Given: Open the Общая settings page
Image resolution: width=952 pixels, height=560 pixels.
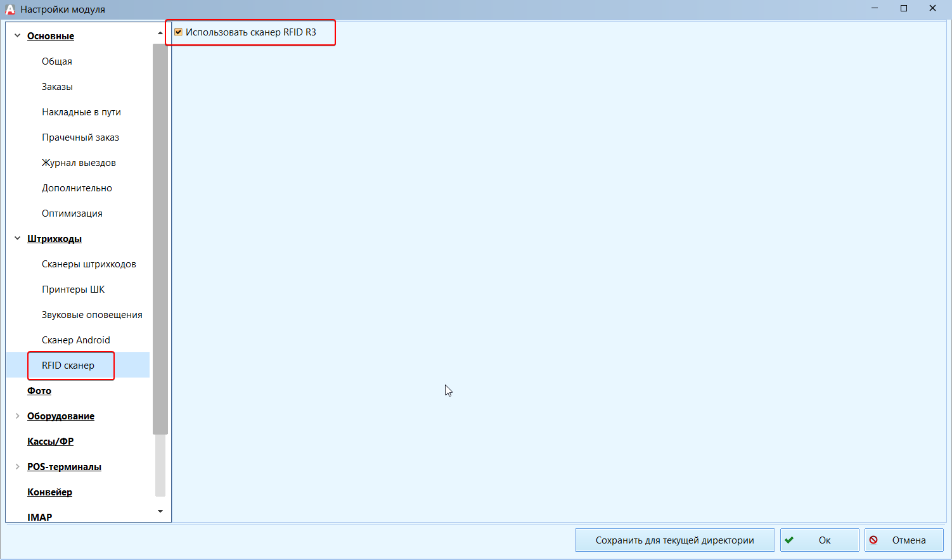Looking at the screenshot, I should [57, 61].
